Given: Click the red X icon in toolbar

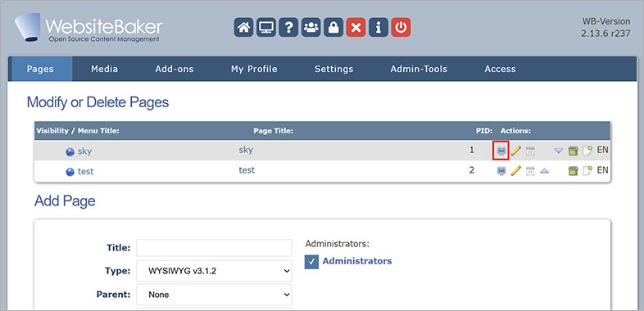Looking at the screenshot, I should pos(356,28).
